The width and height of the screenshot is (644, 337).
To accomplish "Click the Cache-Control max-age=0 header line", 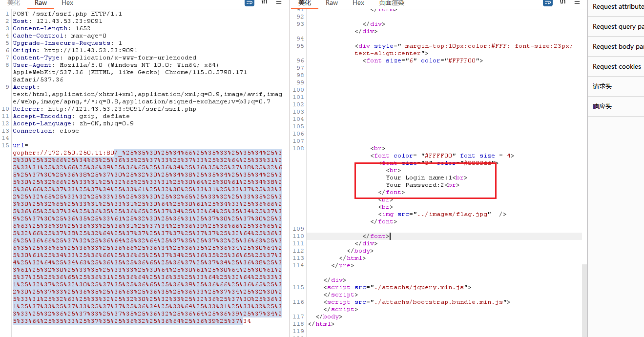I will (60, 36).
